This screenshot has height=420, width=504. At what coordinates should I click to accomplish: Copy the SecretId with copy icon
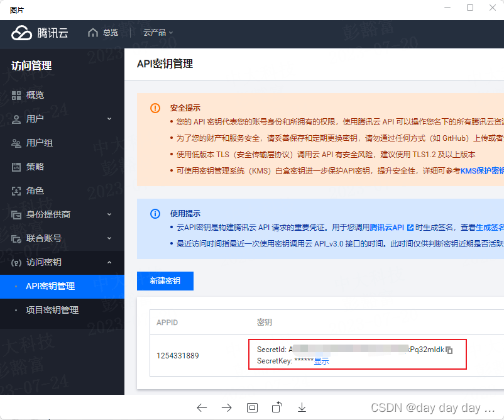coord(449,350)
